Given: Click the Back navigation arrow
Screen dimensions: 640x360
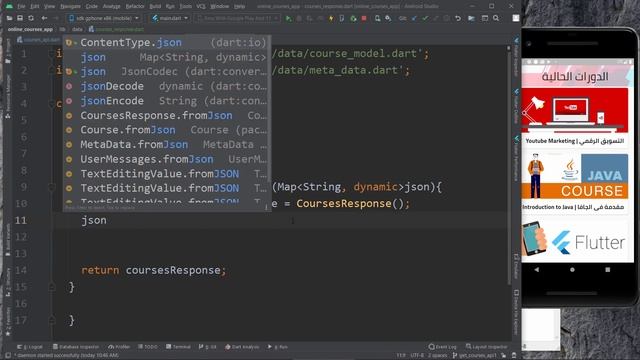Looking at the screenshot, I should pyautogui.click(x=44, y=18).
